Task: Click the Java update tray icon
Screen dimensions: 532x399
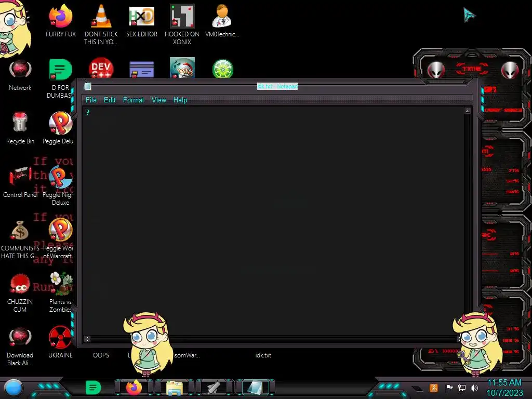Action: (434, 388)
